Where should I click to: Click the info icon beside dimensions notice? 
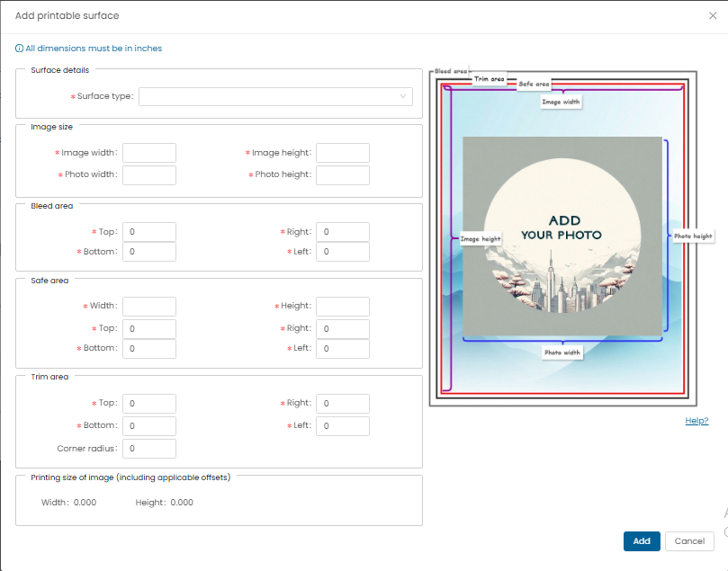point(19,49)
